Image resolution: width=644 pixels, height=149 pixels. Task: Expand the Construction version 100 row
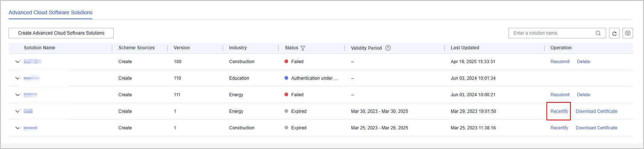(x=17, y=62)
